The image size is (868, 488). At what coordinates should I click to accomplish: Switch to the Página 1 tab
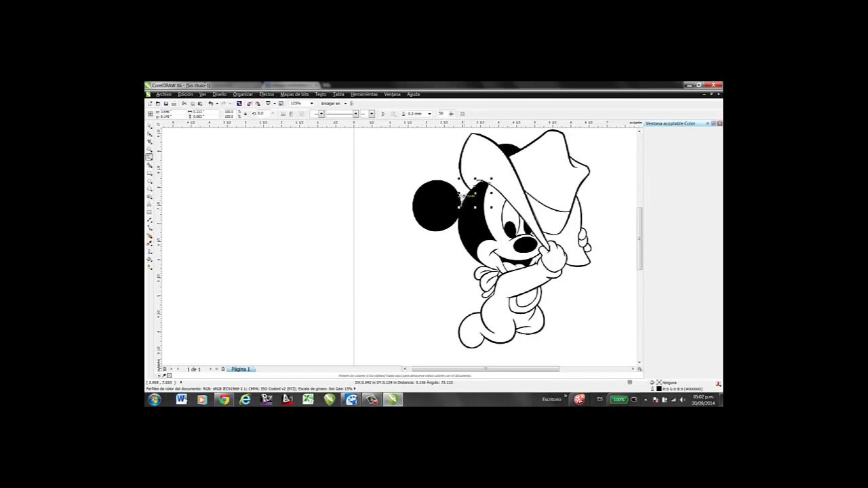tap(241, 369)
